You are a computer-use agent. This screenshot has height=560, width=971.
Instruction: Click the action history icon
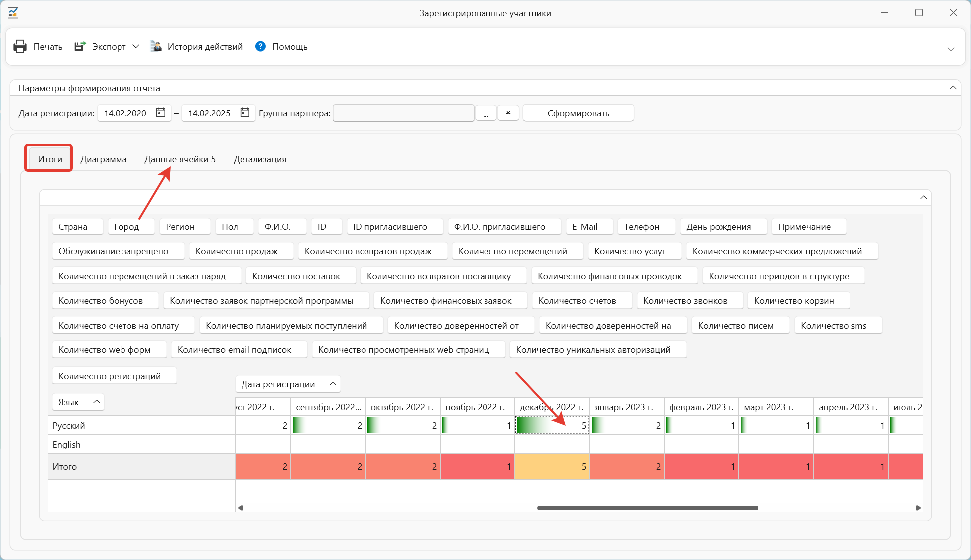point(156,46)
